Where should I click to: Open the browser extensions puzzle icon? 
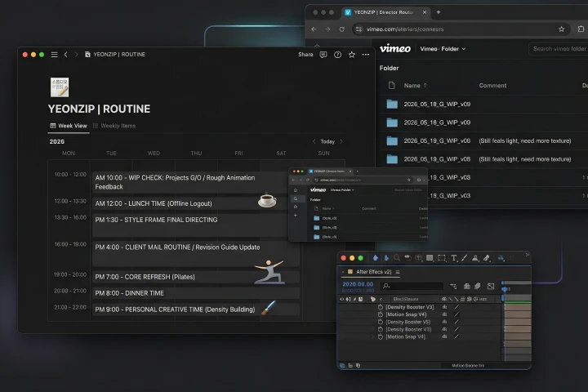coord(581,29)
